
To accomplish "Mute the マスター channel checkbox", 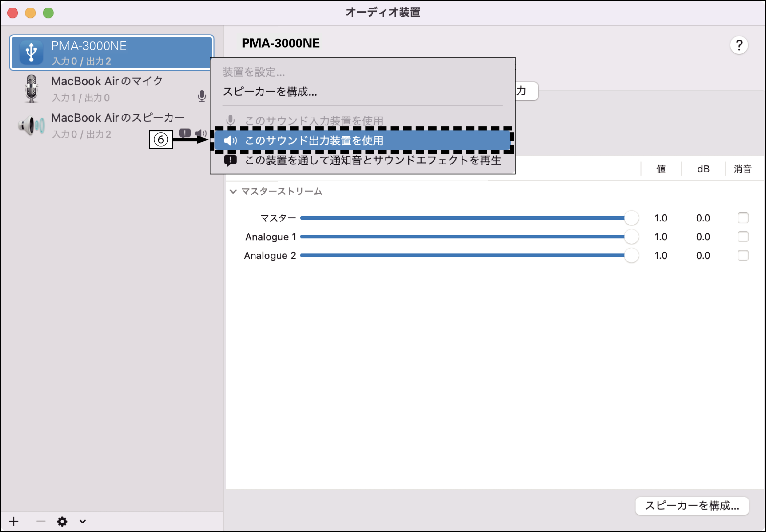I will pos(743,218).
